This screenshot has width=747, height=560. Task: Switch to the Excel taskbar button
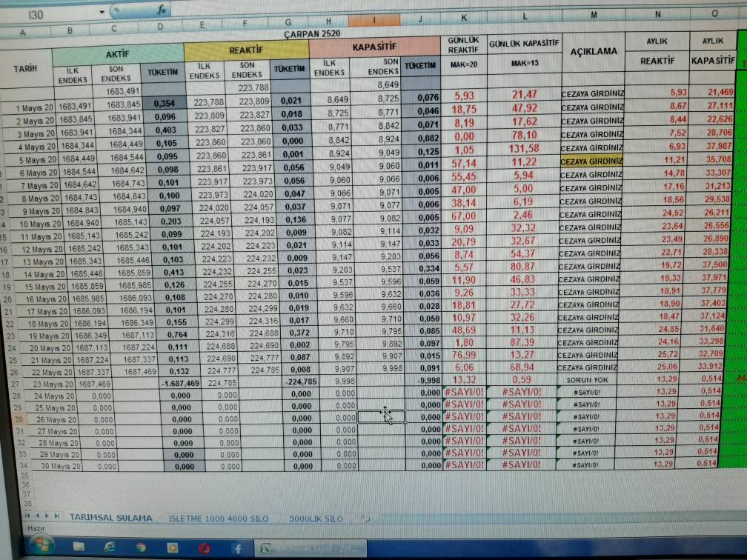[311, 549]
